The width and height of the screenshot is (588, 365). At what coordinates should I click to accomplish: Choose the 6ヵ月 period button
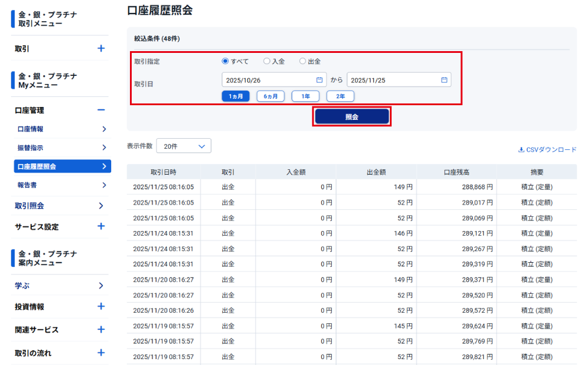pos(270,96)
